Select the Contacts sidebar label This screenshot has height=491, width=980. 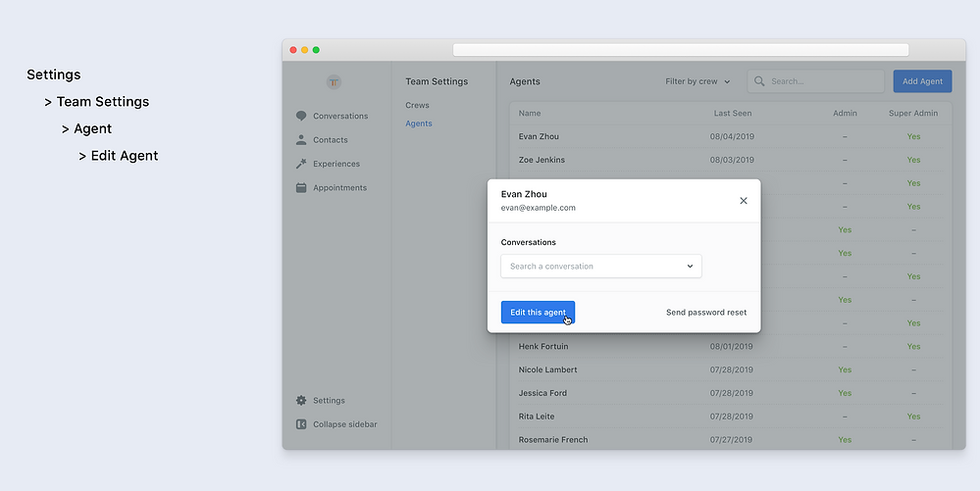tap(330, 140)
